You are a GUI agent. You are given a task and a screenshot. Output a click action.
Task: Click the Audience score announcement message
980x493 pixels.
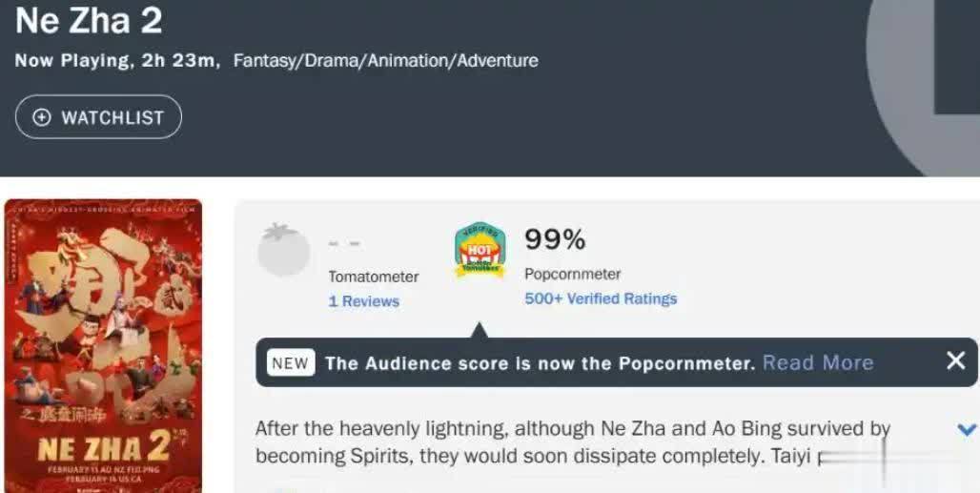pos(541,363)
